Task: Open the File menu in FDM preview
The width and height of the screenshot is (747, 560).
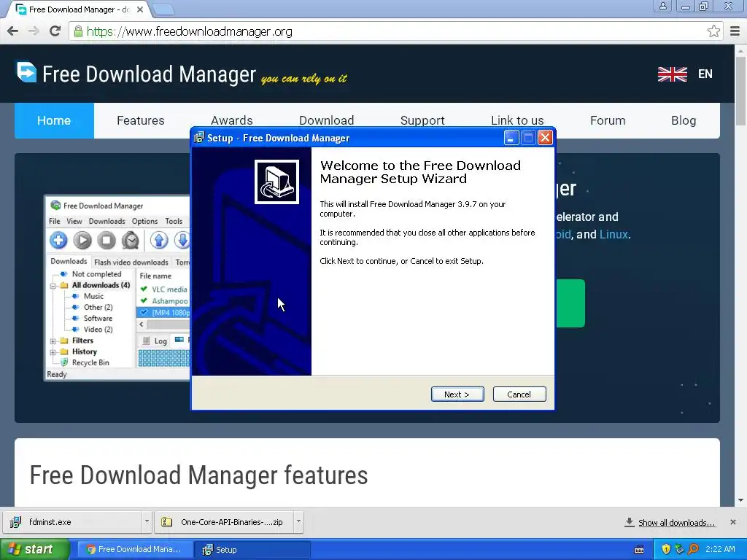Action: pyautogui.click(x=54, y=221)
